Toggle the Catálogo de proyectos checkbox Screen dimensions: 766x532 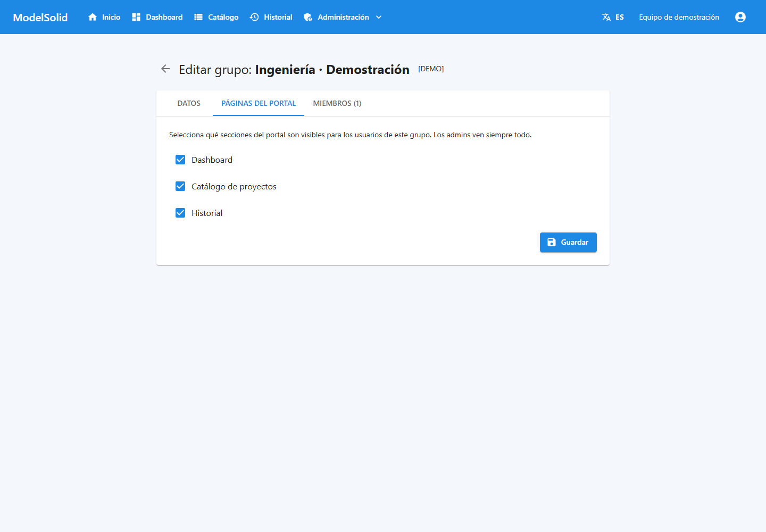(180, 186)
